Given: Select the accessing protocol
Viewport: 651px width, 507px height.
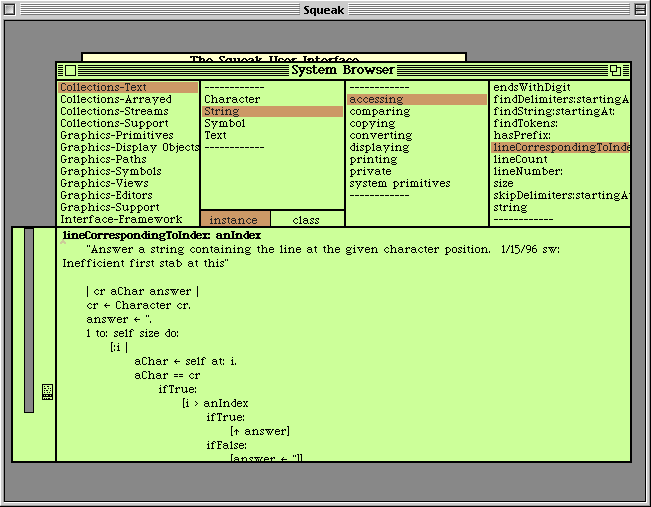Looking at the screenshot, I should click(417, 99).
